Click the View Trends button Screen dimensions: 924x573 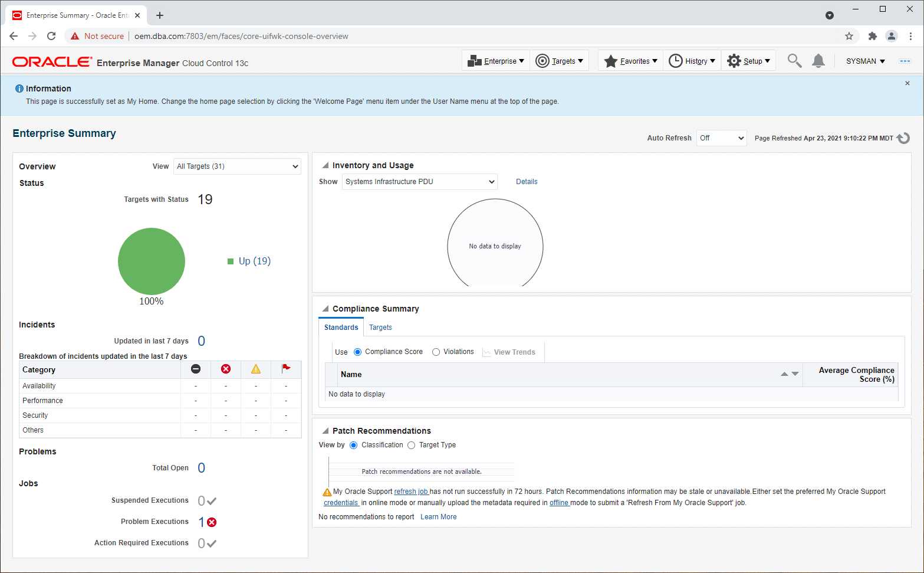coord(509,352)
